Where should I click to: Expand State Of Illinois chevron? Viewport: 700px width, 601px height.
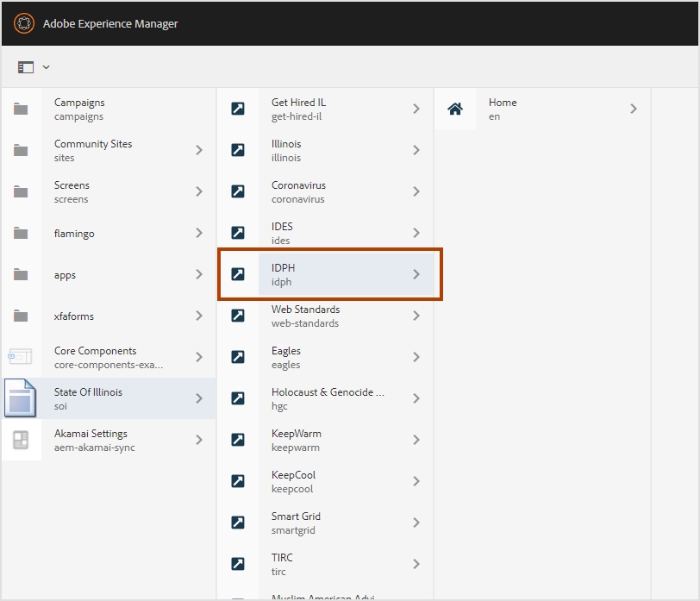(199, 398)
